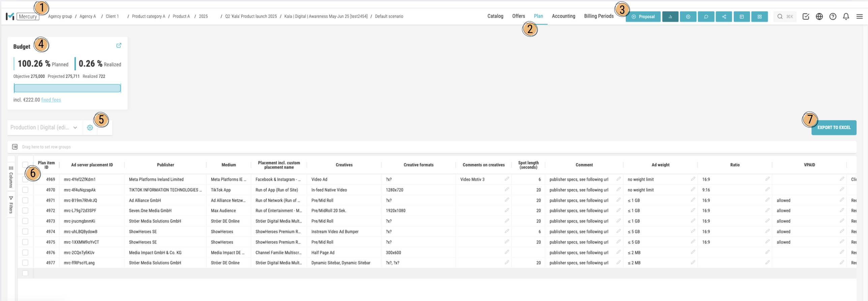Click the Proposal button
The width and height of the screenshot is (868, 301).
pyautogui.click(x=643, y=17)
